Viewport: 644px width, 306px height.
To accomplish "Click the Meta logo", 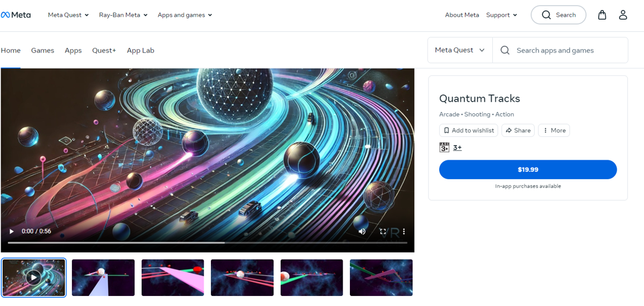I will pos(16,15).
